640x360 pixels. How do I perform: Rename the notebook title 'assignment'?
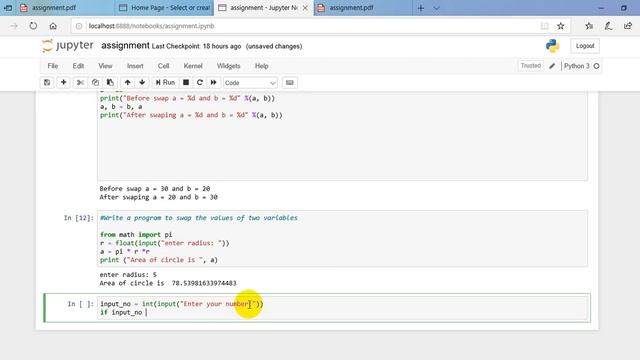pos(125,45)
